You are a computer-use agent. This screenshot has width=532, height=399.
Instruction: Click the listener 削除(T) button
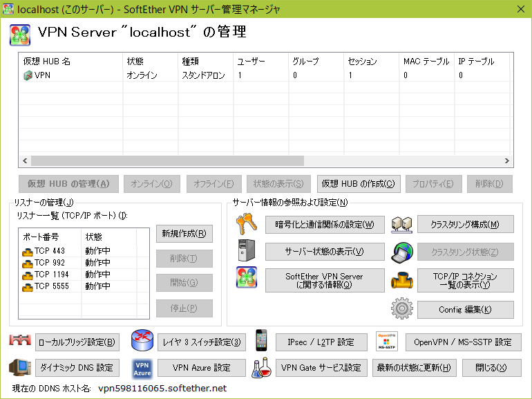coord(184,259)
